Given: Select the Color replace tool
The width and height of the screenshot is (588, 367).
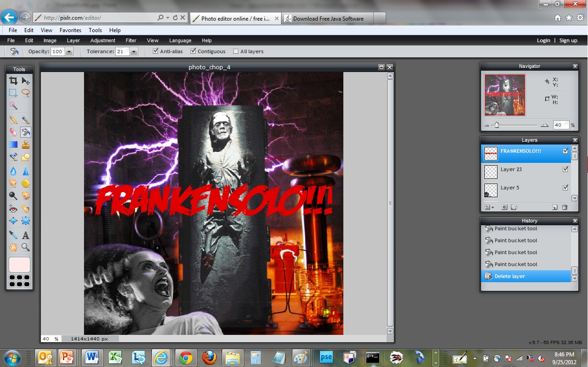Looking at the screenshot, I should (x=13, y=157).
